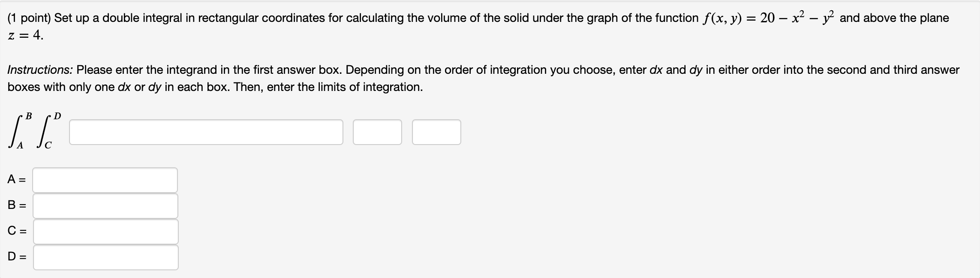Focus the lower integration limit A field
980x278 pixels.
point(105,180)
